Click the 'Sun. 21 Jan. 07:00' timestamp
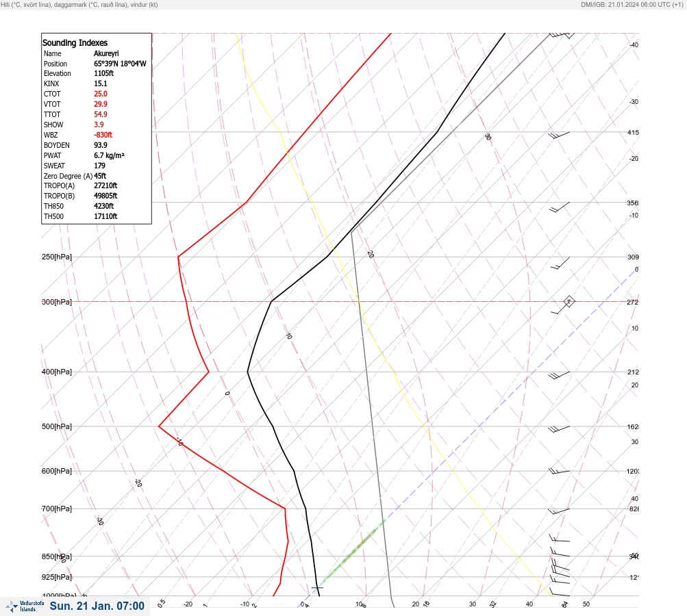The height and width of the screenshot is (616, 687). (x=97, y=606)
